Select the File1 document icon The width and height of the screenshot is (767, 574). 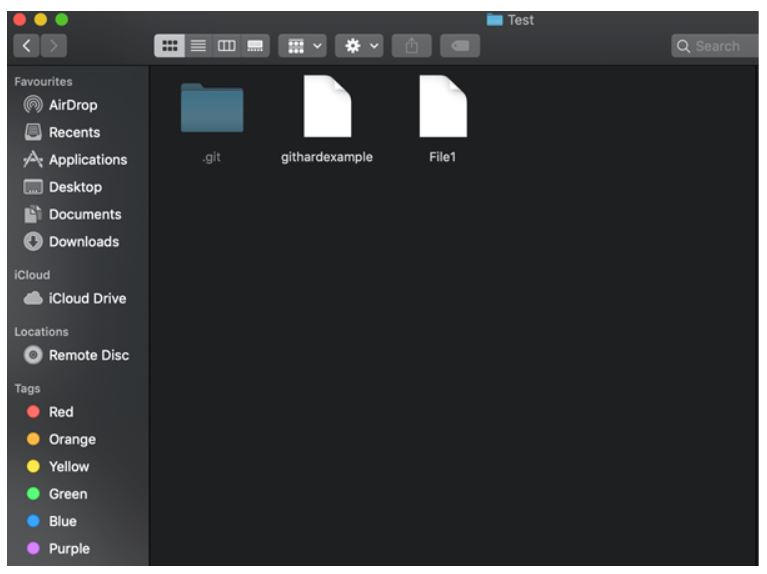coord(443,106)
